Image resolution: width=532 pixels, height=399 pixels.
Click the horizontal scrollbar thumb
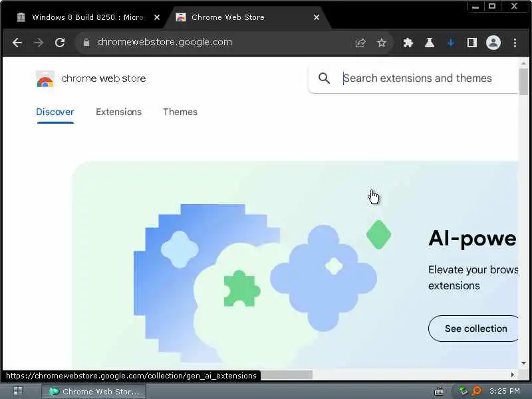[x=287, y=375]
